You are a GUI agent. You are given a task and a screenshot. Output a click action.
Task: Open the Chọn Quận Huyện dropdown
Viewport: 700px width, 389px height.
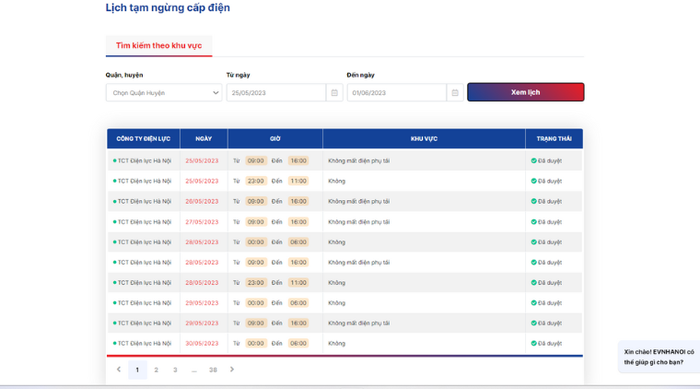pos(164,93)
